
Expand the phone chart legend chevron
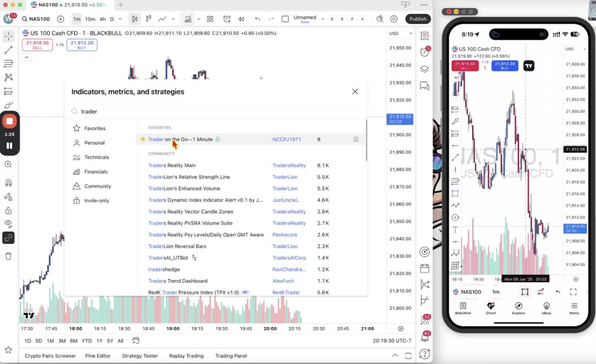point(456,77)
